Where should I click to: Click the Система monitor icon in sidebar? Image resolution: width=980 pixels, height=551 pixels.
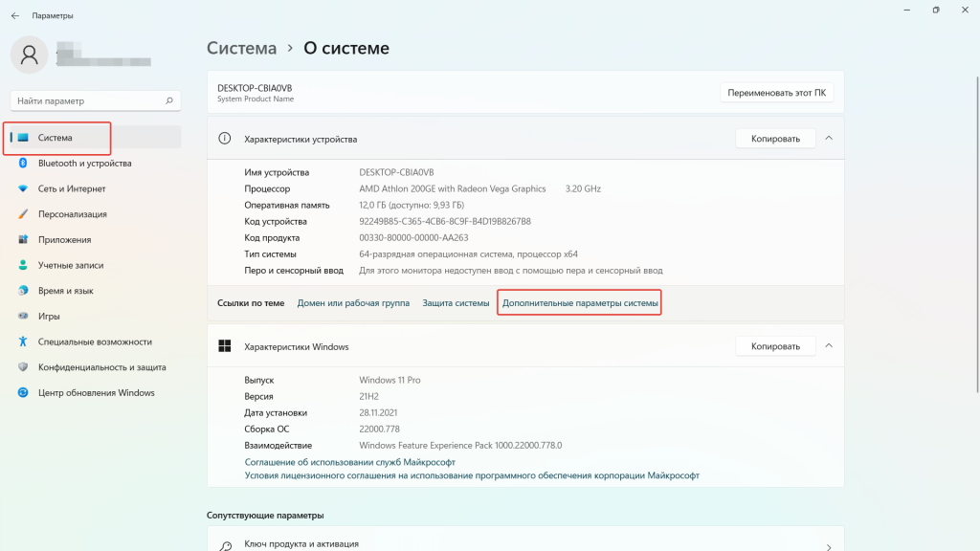[x=23, y=138]
